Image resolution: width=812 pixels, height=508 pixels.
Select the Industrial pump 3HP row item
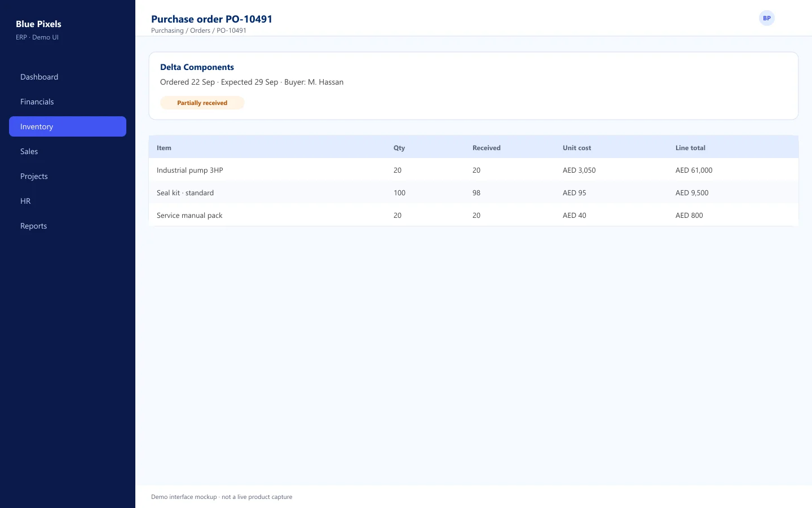[190, 170]
